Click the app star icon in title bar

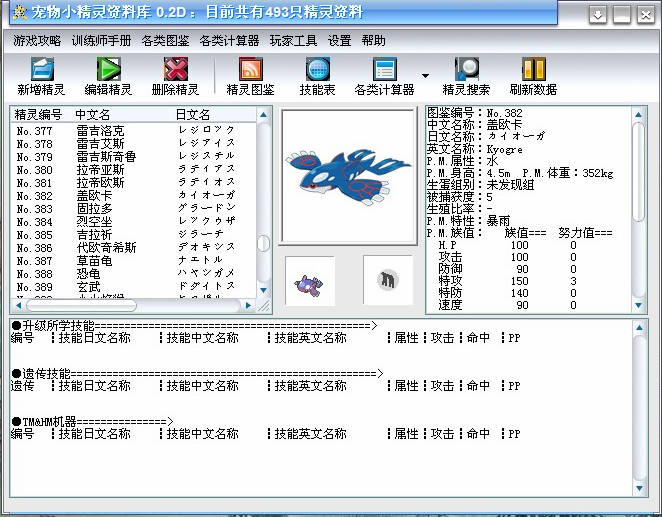pos(19,13)
